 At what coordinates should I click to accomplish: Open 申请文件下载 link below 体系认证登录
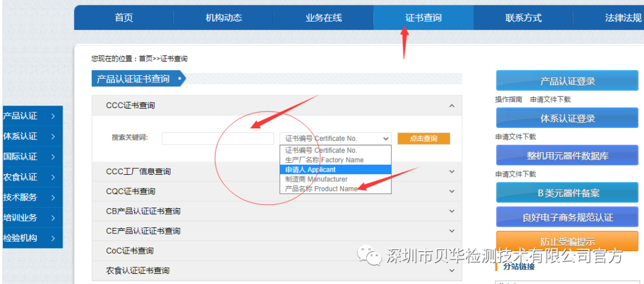pos(515,137)
